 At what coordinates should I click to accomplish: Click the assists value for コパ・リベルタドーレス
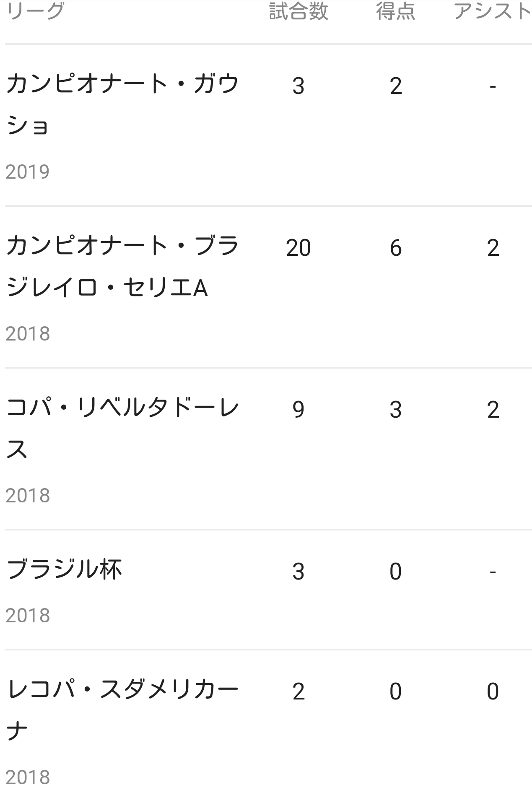click(x=493, y=410)
